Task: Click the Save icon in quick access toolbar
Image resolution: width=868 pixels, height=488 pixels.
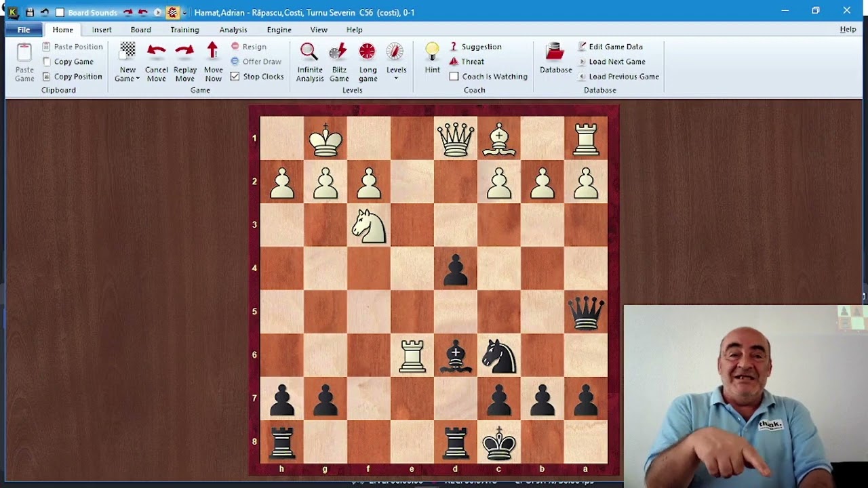Action: [30, 12]
